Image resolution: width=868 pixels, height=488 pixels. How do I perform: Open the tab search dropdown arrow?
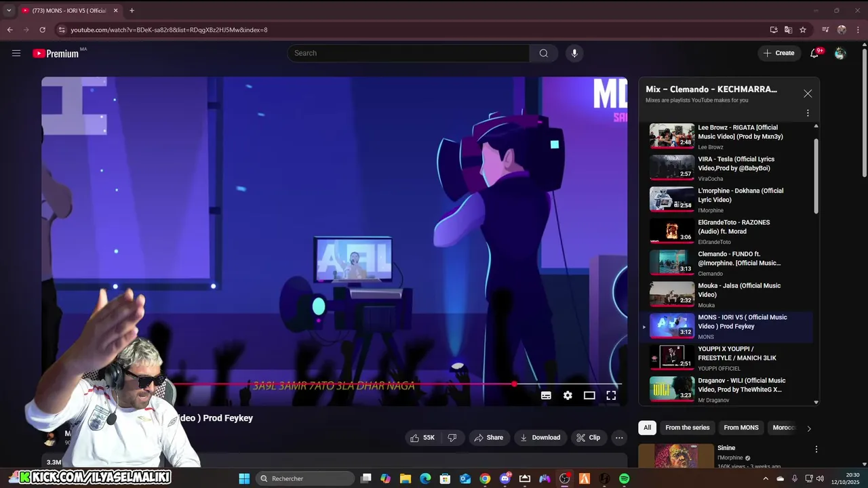pos(9,10)
